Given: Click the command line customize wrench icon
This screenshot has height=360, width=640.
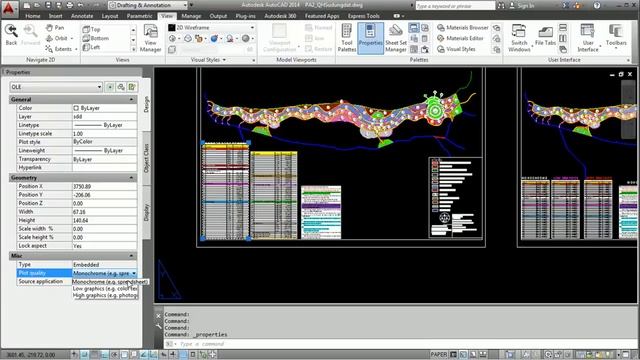Looking at the screenshot, I should click(x=159, y=326).
